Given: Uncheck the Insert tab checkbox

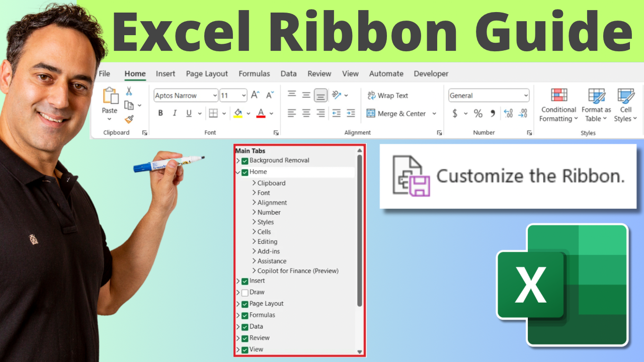Looking at the screenshot, I should pyautogui.click(x=245, y=282).
